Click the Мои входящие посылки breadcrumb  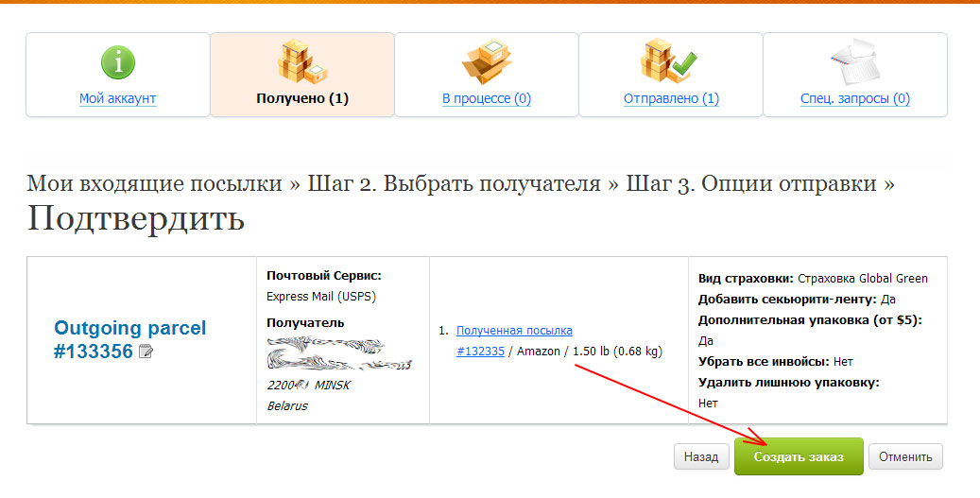[154, 183]
